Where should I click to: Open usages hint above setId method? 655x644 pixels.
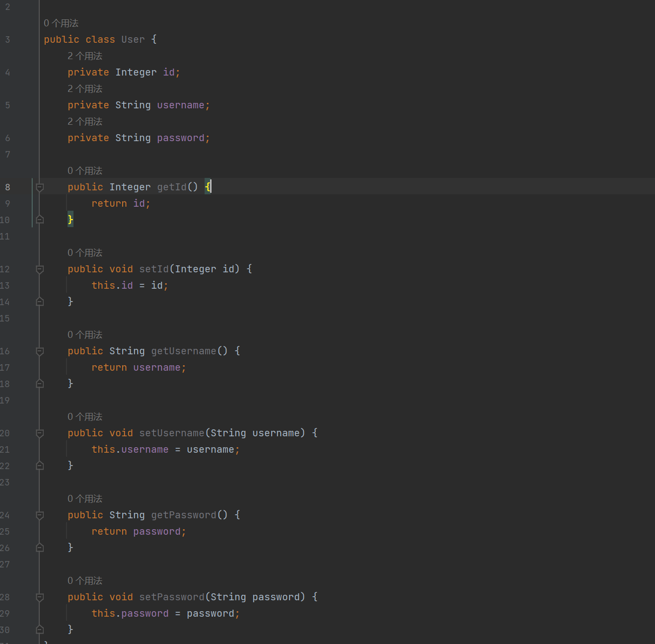85,253
